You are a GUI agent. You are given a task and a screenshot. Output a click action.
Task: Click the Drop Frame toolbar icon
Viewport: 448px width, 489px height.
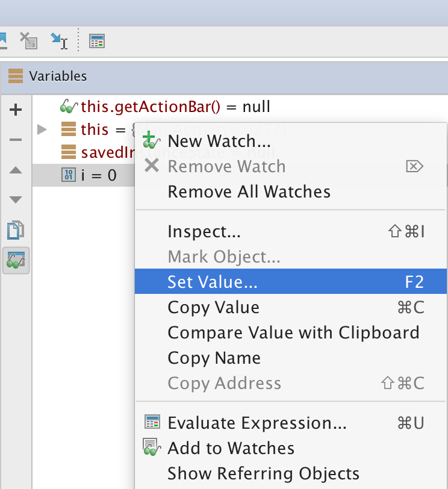click(x=28, y=41)
